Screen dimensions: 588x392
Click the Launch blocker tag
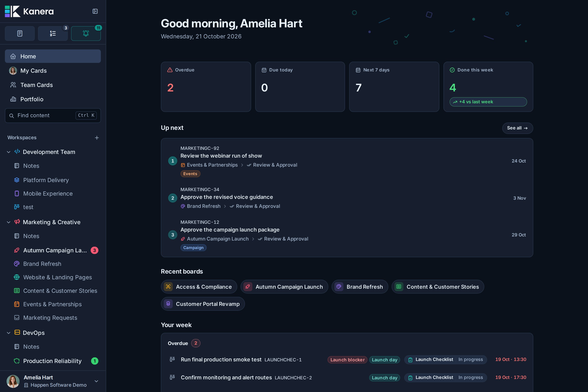coord(347,360)
